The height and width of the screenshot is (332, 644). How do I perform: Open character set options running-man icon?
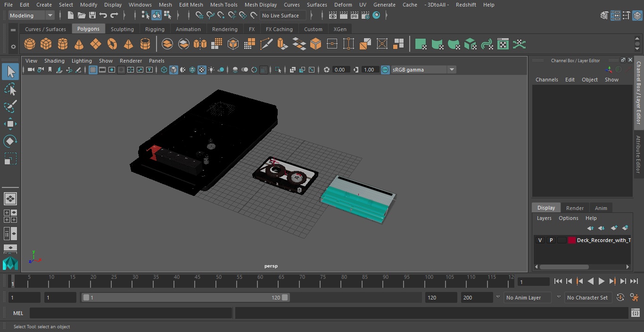click(635, 298)
